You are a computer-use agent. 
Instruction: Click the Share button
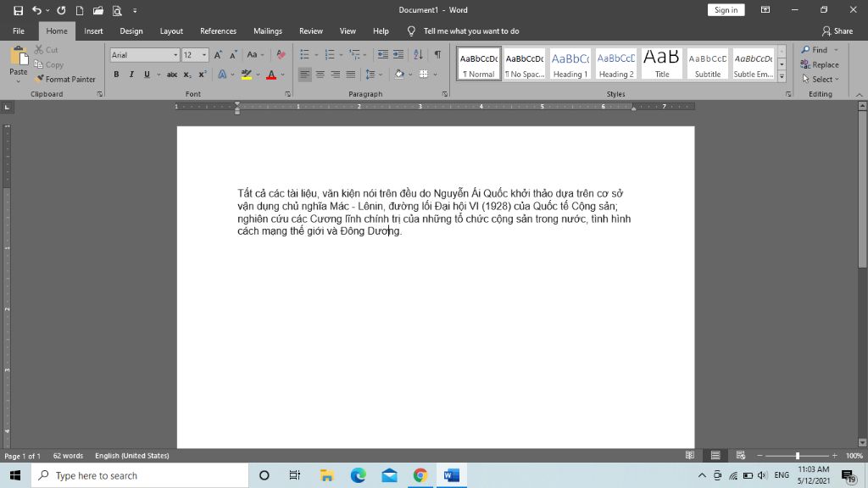tap(837, 31)
